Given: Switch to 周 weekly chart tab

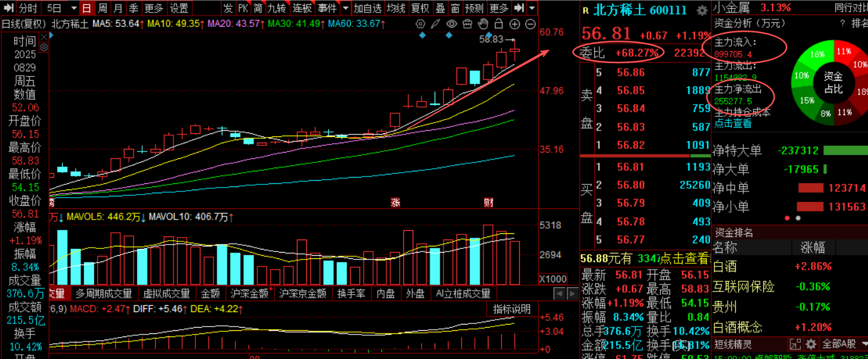Looking at the screenshot, I should [x=102, y=8].
